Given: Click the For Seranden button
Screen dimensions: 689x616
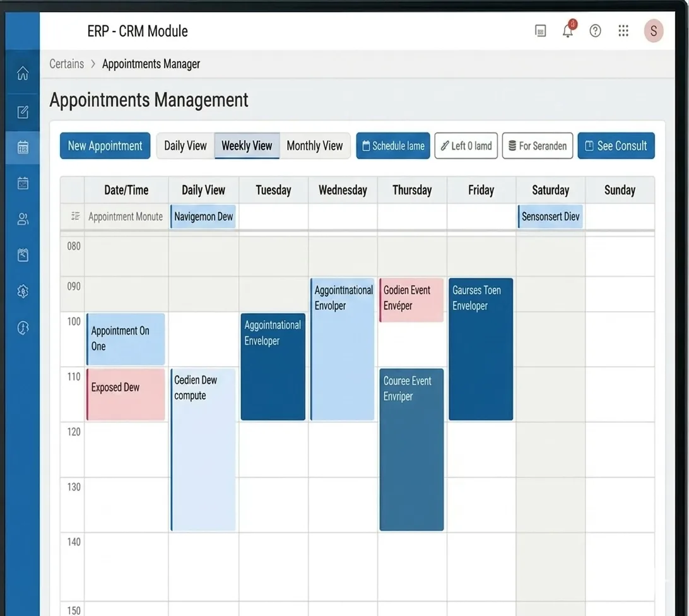Looking at the screenshot, I should tap(538, 146).
